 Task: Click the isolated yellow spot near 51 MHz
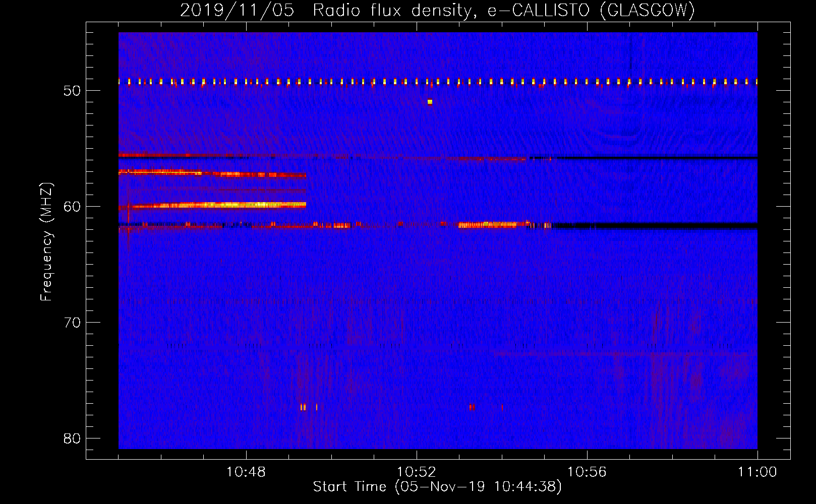point(430,102)
